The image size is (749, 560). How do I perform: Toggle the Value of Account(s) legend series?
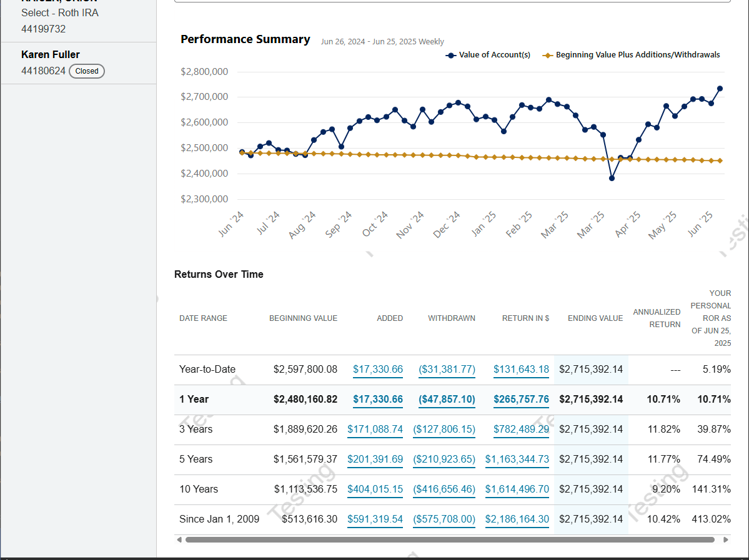coord(488,55)
